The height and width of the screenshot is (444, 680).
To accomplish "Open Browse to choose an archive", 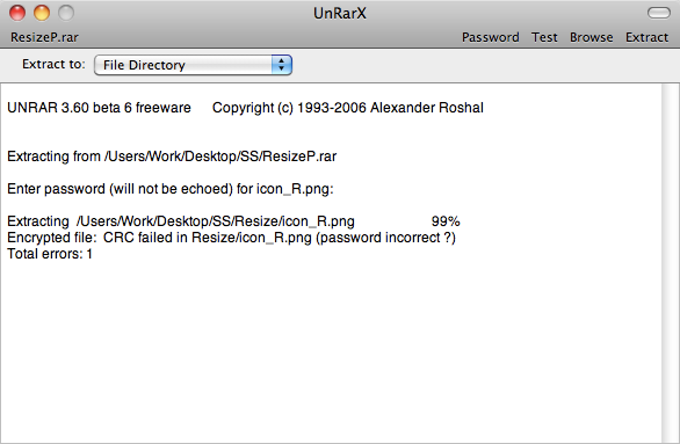I will (x=591, y=37).
